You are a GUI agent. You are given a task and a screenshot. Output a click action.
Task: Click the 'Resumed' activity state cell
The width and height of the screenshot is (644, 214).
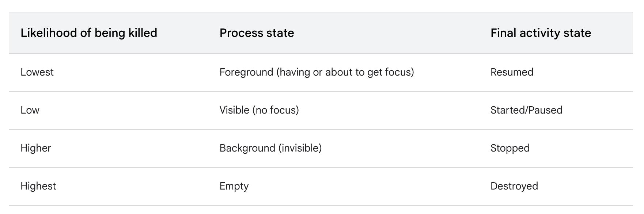tap(512, 72)
